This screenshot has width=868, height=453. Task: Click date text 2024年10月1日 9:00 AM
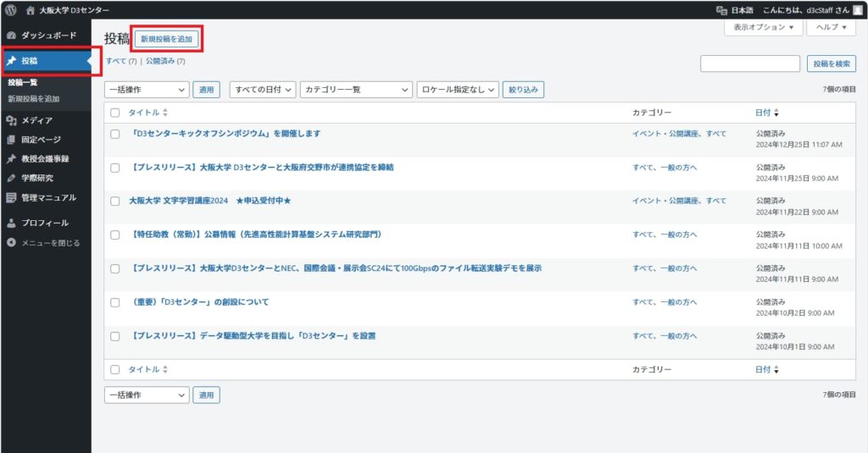[795, 347]
